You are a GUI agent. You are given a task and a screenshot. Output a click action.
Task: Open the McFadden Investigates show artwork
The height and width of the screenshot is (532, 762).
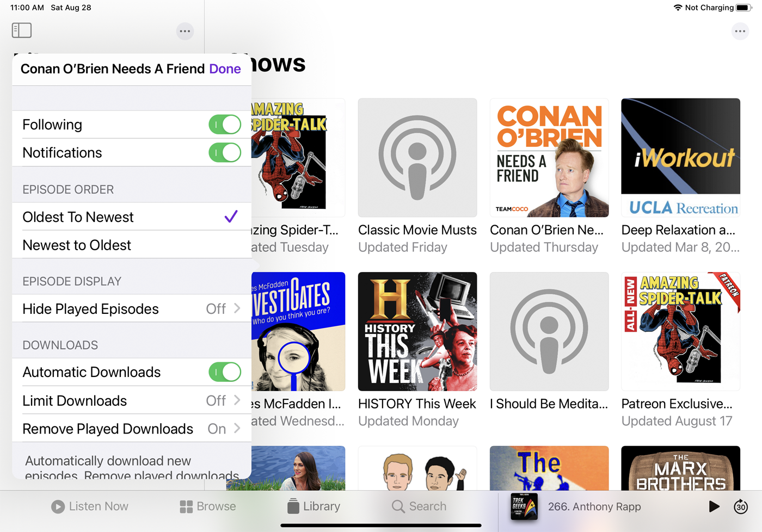tap(298, 331)
